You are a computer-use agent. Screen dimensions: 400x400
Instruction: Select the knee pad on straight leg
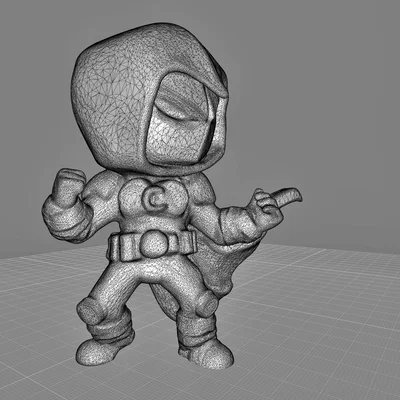tap(207, 305)
